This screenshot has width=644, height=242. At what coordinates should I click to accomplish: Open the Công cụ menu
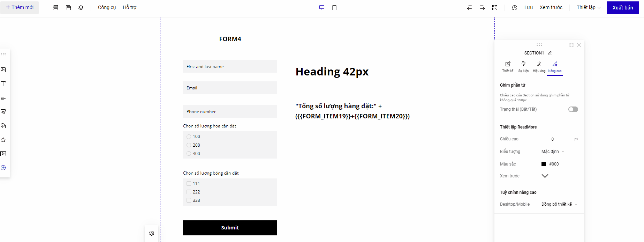coord(107,8)
